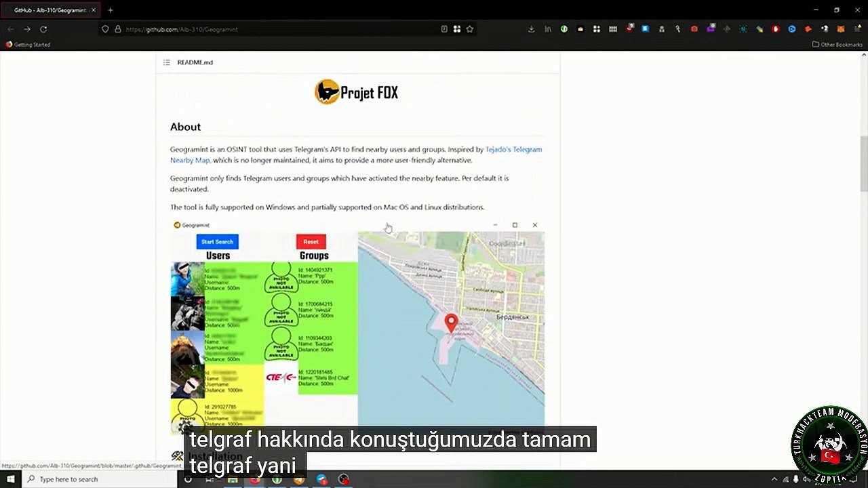Open Task View on the taskbar
This screenshot has width=868, height=488.
coord(210,479)
